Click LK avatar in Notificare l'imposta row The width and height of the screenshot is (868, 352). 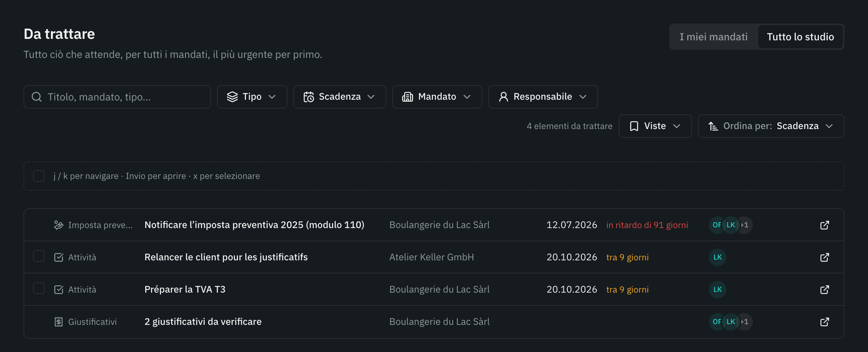[x=731, y=225]
